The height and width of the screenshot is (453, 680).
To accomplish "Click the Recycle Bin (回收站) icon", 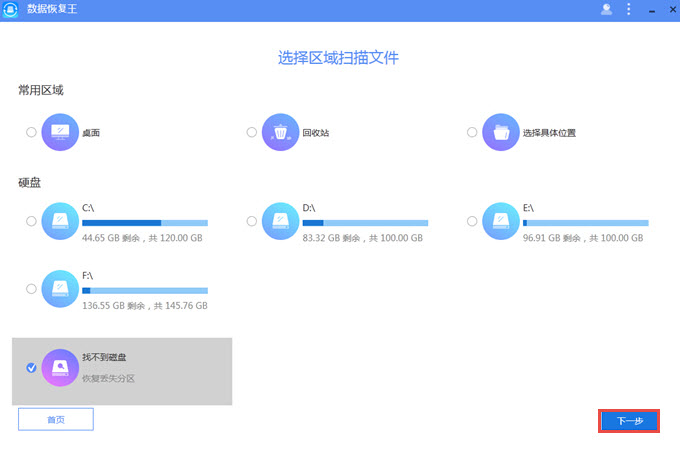I will [280, 132].
